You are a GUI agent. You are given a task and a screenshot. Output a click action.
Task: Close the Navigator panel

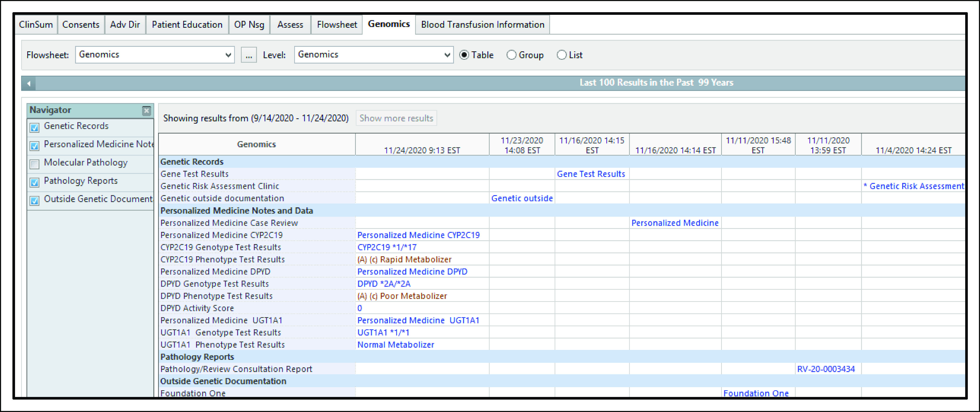click(146, 111)
